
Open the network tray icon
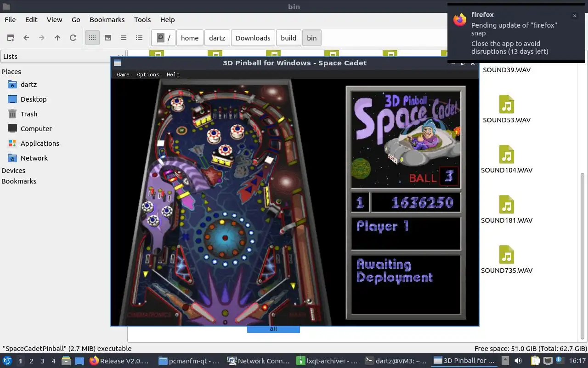548,361
